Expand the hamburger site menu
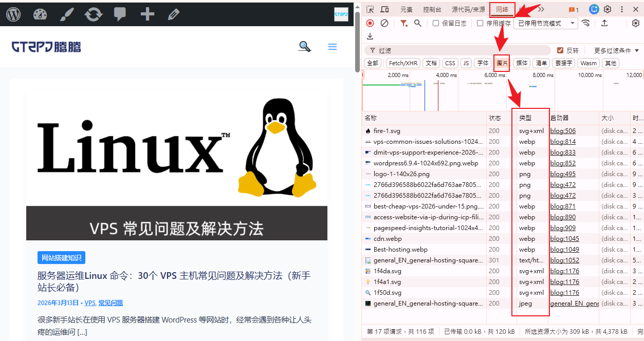The image size is (644, 341). pyautogui.click(x=333, y=47)
